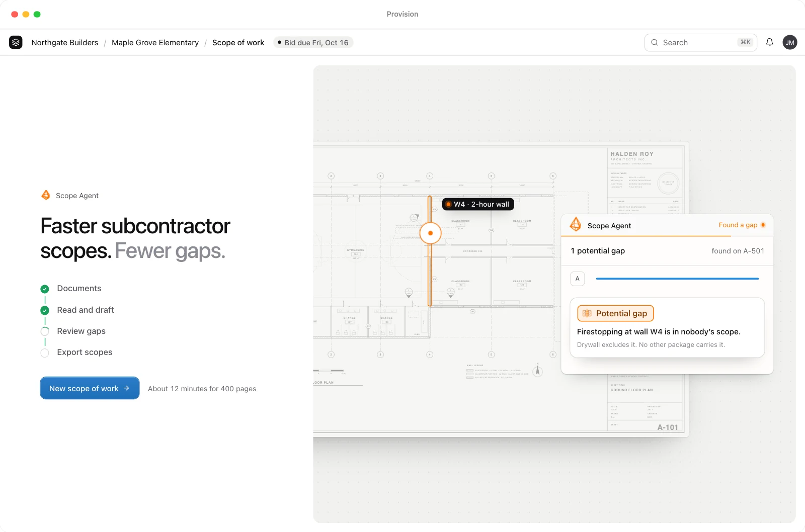
Task: Click the Documents step label
Action: coord(79,289)
